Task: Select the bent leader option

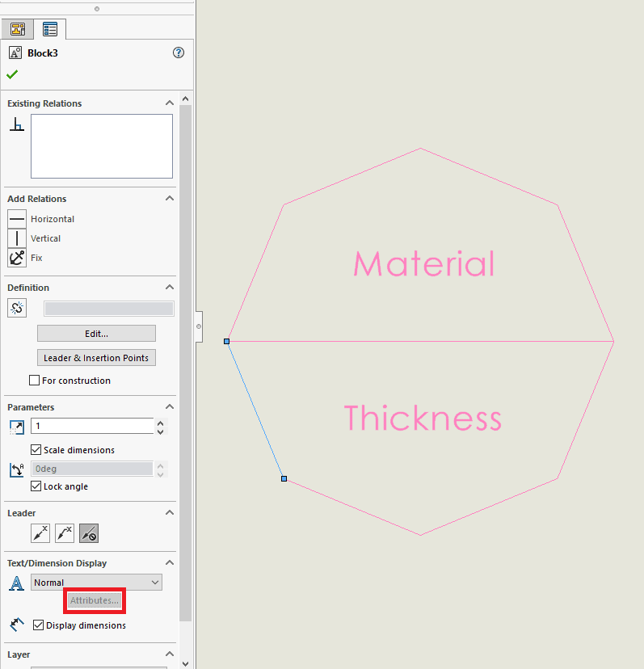Action: pos(65,533)
